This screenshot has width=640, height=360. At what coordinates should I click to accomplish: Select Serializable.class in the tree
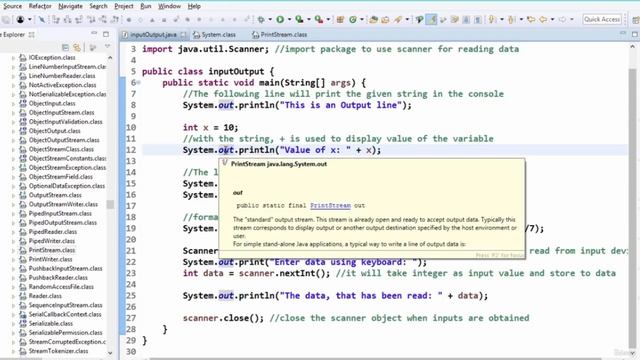51,324
